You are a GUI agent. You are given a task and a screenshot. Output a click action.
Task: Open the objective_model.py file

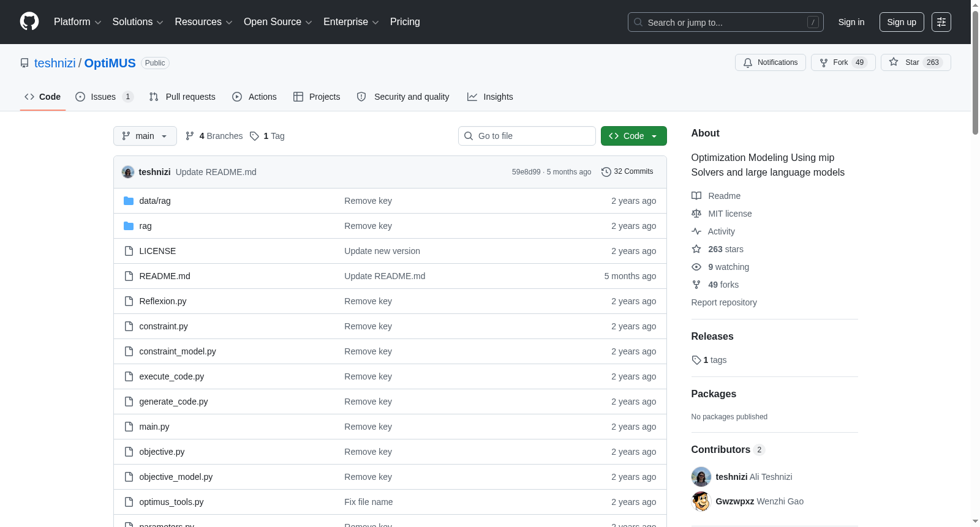click(176, 477)
